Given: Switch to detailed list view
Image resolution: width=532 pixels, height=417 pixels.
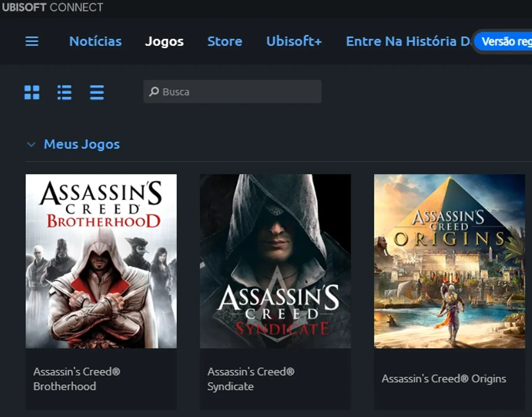Looking at the screenshot, I should [64, 92].
